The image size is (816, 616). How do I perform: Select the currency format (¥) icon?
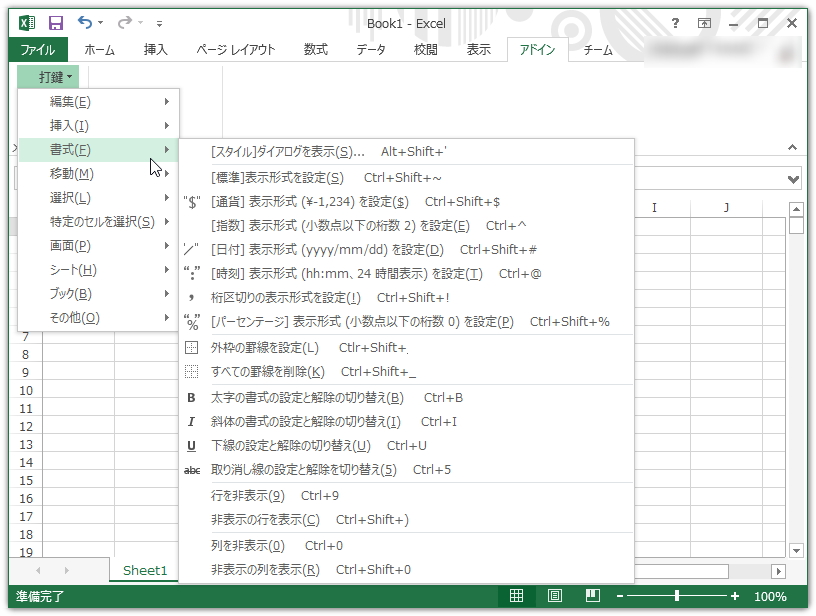tap(191, 201)
